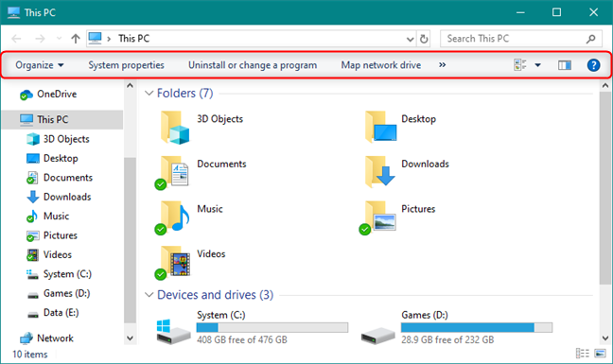Click Map network drive
Viewport: 613px width, 364px height.
tap(381, 65)
